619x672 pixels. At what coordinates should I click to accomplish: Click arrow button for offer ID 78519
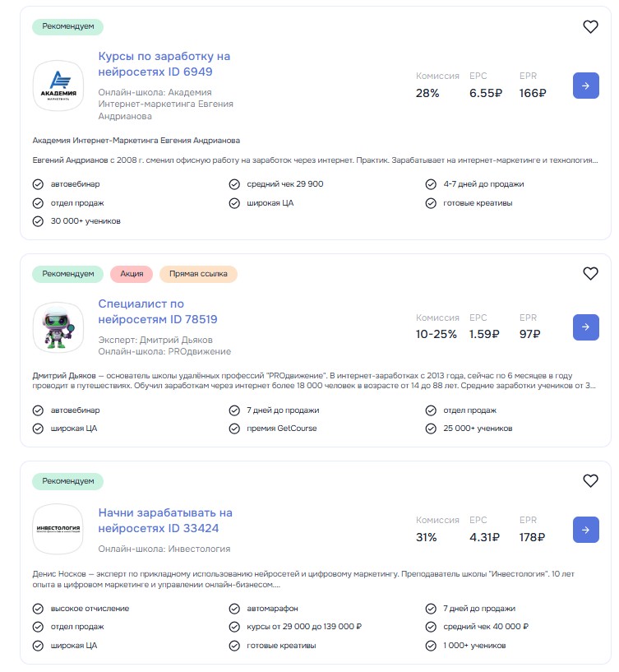click(585, 327)
